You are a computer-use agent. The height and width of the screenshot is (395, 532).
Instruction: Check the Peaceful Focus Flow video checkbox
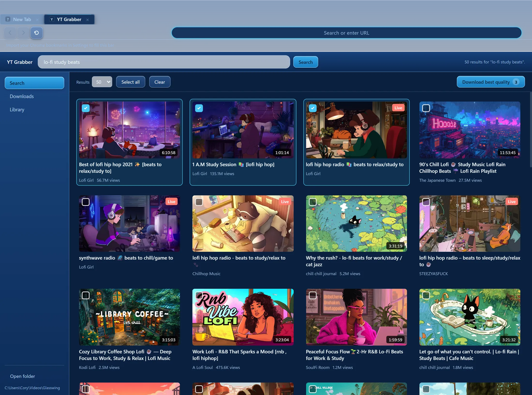coord(313,295)
